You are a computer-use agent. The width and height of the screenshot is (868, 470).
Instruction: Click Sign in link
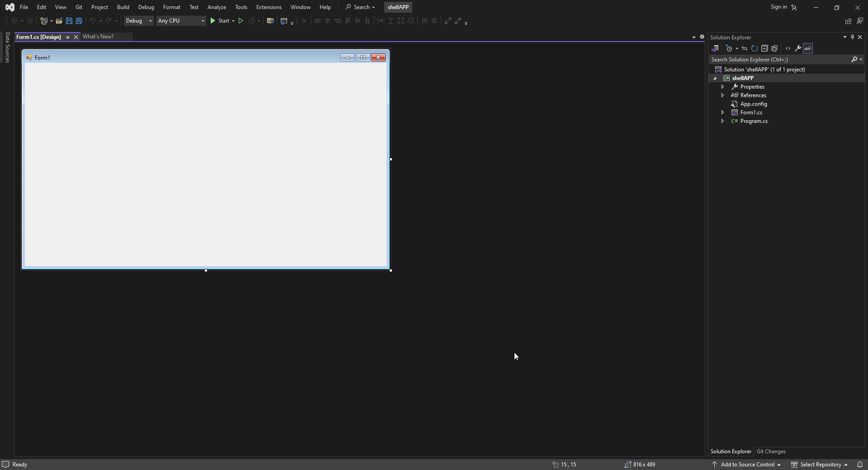click(x=778, y=7)
